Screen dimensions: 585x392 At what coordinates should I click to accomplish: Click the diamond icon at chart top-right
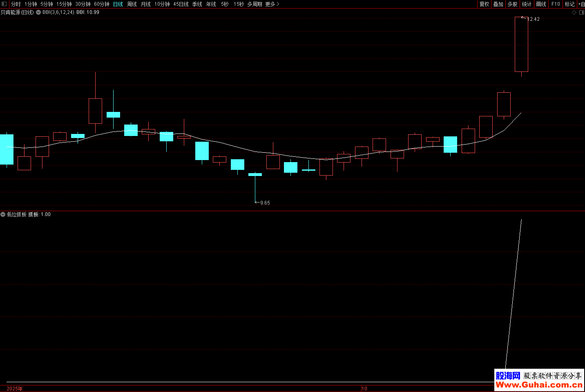(574, 12)
